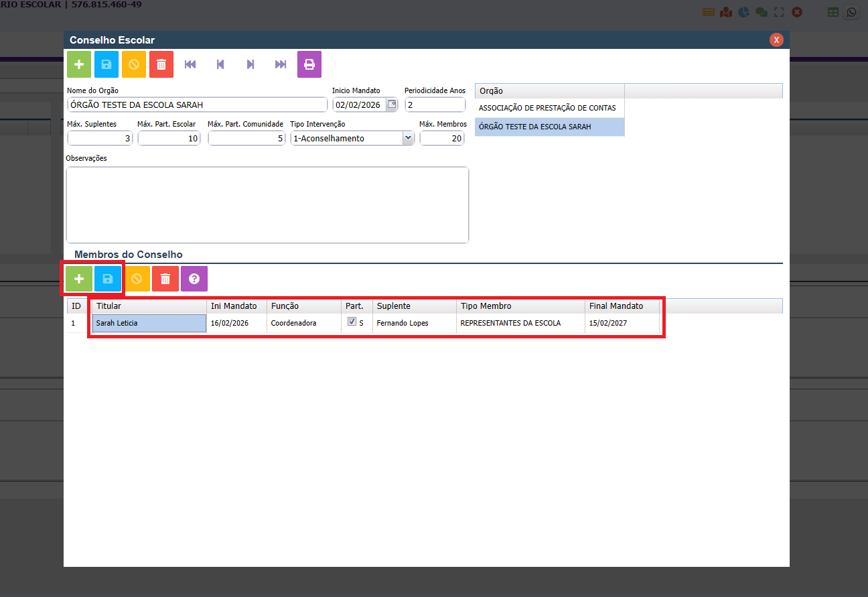Select ÓRGÃO TESTE DA ESCOLA SARAH row

click(535, 127)
